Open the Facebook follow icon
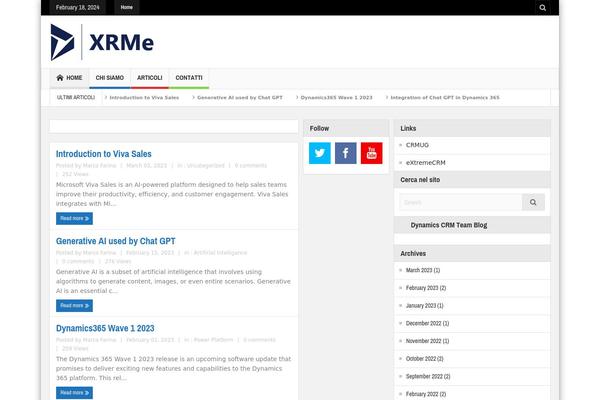This screenshot has width=600, height=400. coord(346,153)
